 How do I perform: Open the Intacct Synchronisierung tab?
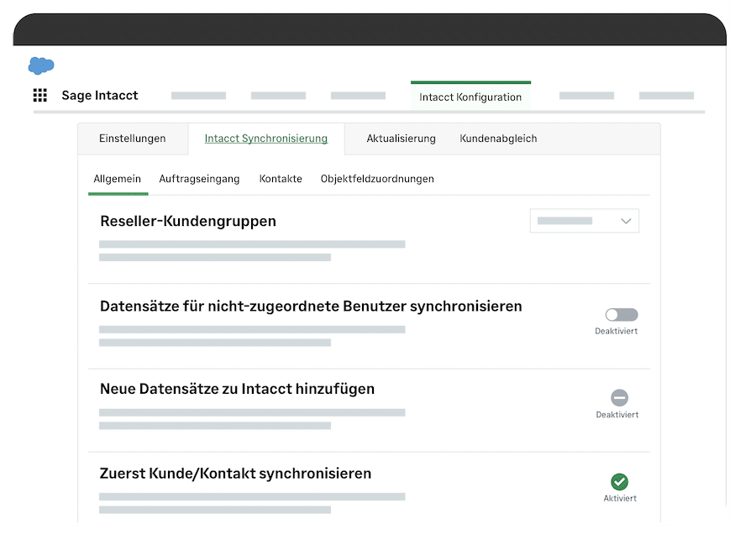click(x=266, y=139)
